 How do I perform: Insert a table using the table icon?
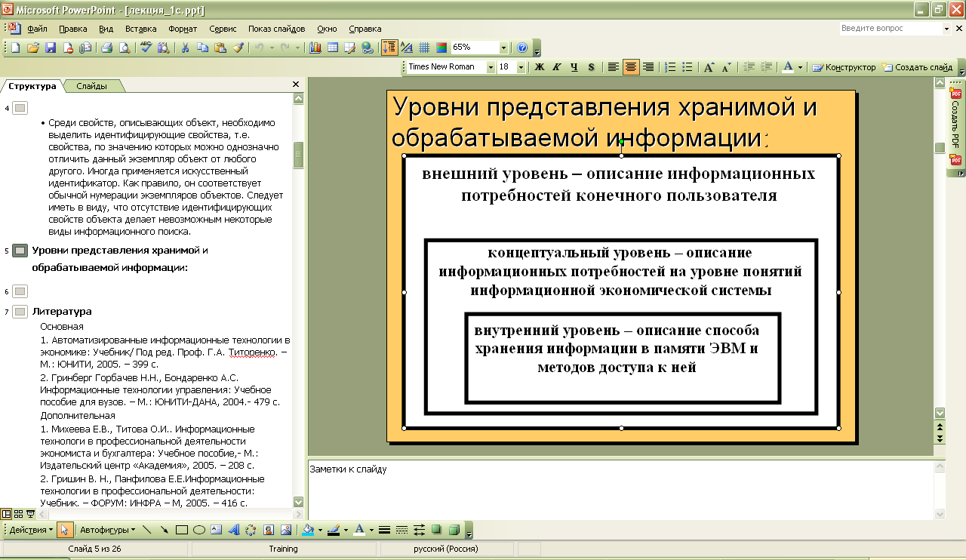(332, 48)
